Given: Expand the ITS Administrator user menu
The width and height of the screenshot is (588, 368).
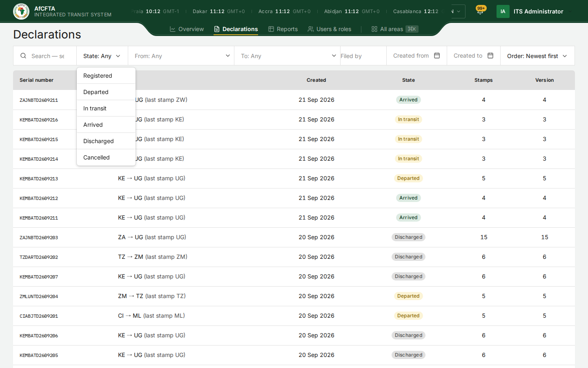Looking at the screenshot, I should (535, 11).
